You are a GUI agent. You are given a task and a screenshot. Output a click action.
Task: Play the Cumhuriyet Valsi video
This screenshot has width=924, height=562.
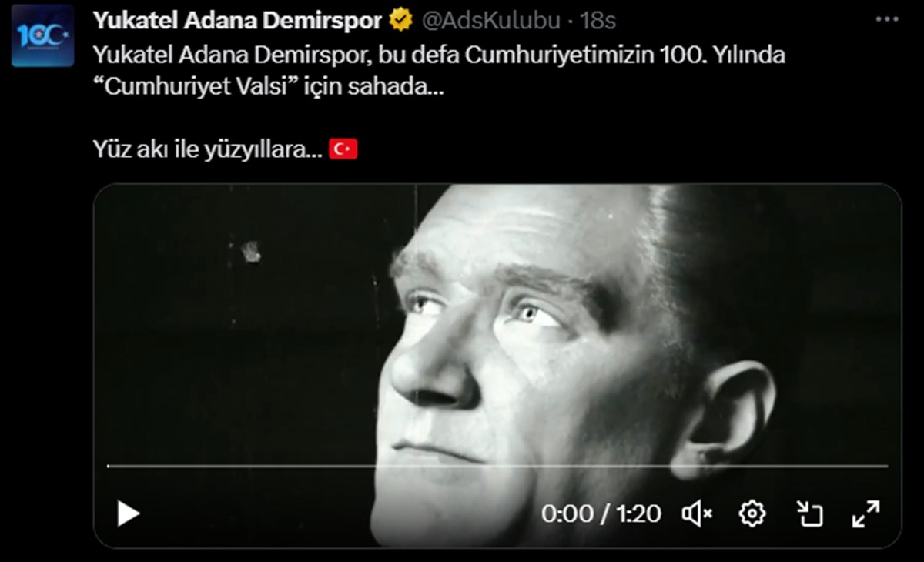coord(128,513)
